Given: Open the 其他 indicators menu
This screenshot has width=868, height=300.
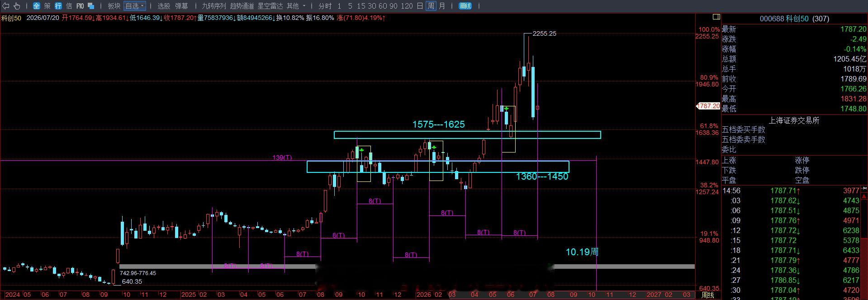Looking at the screenshot, I should point(293,6).
